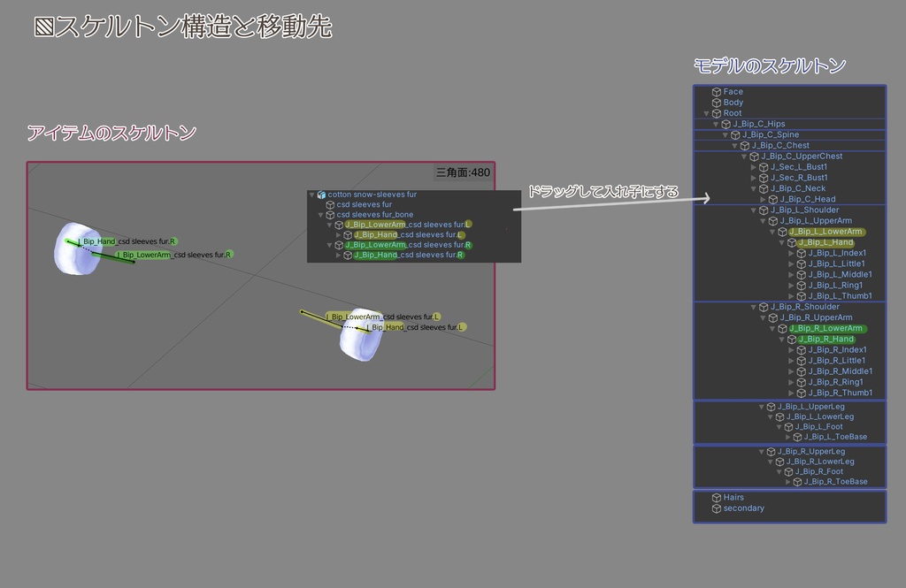Collapse the J_Bip_C_Neck node
This screenshot has height=588, width=906.
(754, 189)
